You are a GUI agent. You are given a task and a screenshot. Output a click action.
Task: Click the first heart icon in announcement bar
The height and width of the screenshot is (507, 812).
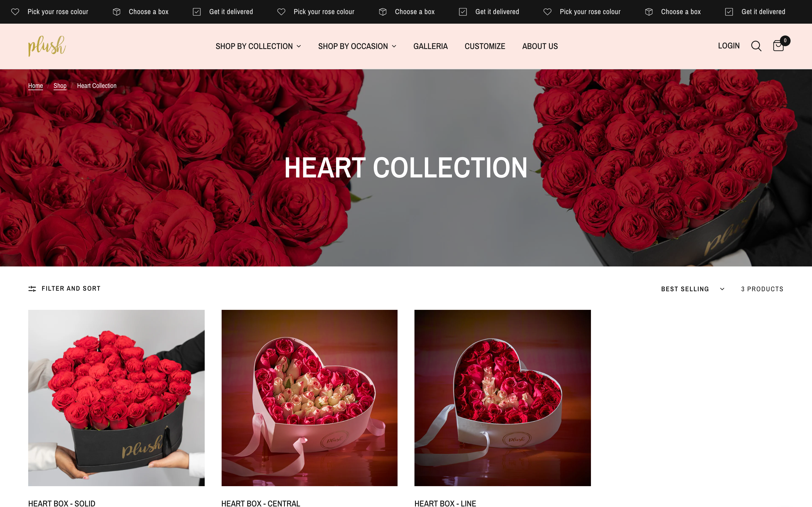pyautogui.click(x=15, y=12)
